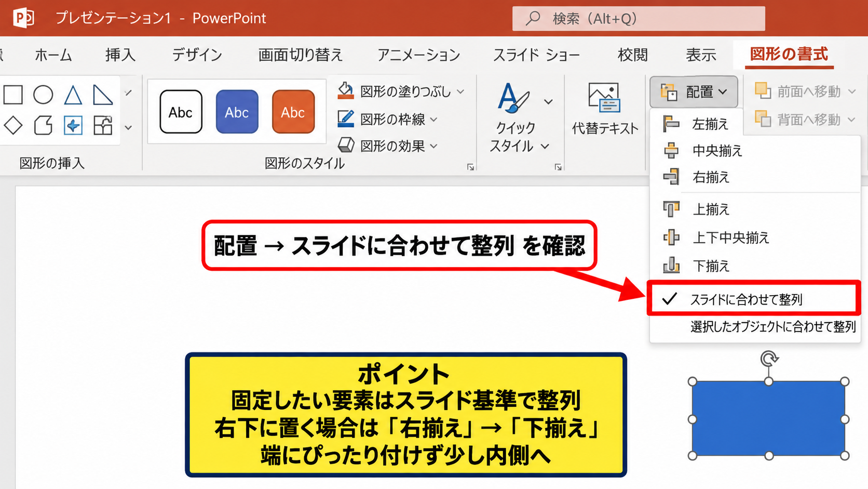Open the 画面切り替え tab
868x489 pixels.
[301, 55]
